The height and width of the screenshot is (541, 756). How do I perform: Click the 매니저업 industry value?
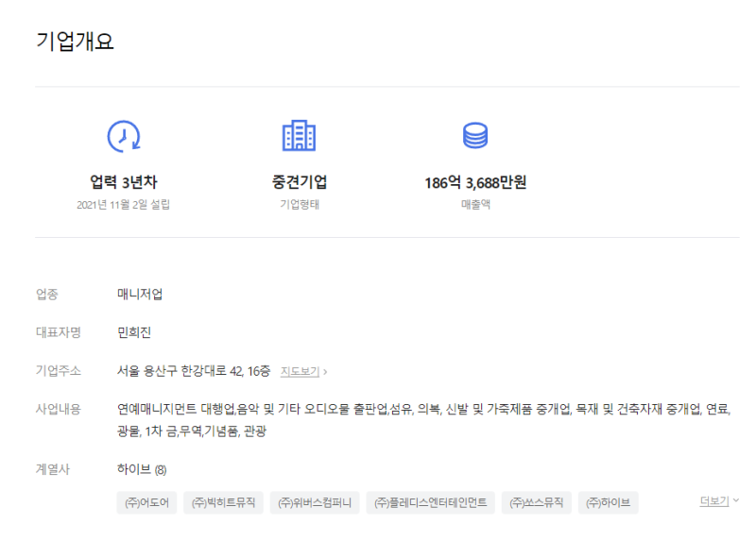[x=140, y=294]
